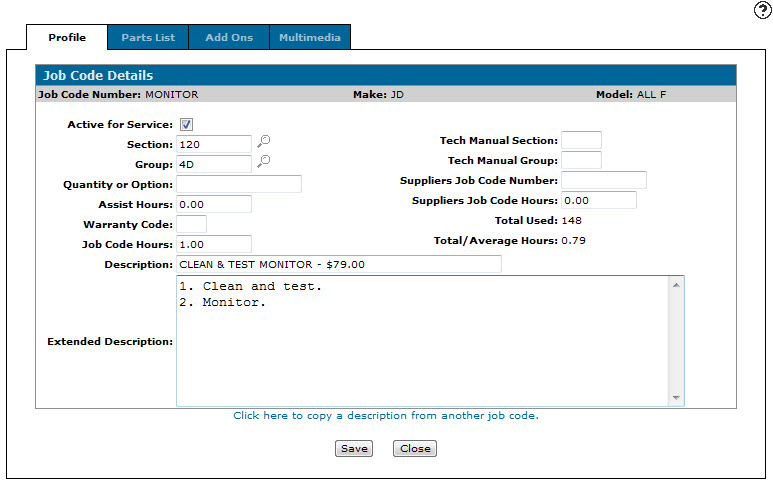Switch to the Parts List tab
The image size is (773, 487).
pyautogui.click(x=148, y=38)
